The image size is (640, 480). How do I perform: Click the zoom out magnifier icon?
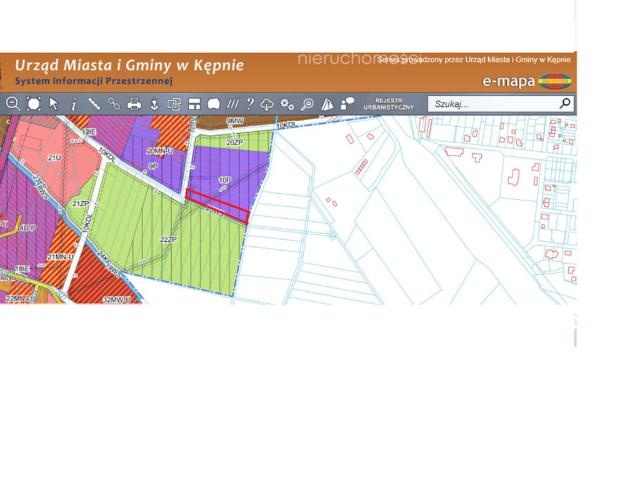pos(13,104)
